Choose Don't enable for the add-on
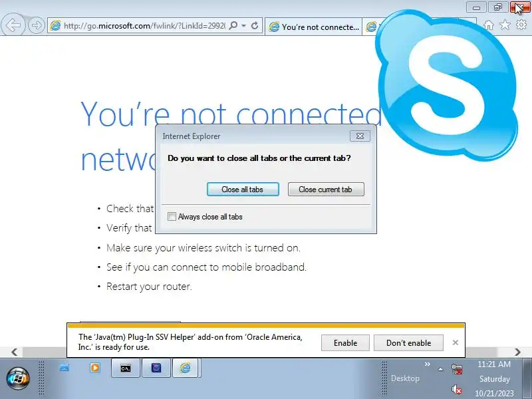The height and width of the screenshot is (399, 532). pyautogui.click(x=408, y=343)
